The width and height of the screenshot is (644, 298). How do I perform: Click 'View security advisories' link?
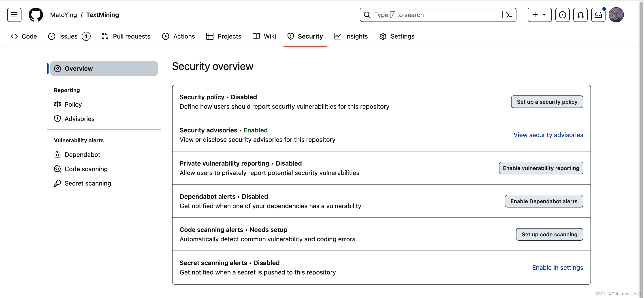[548, 135]
